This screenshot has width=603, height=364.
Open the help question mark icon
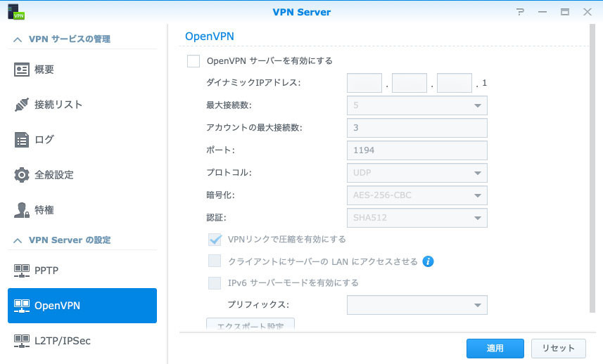tap(520, 12)
